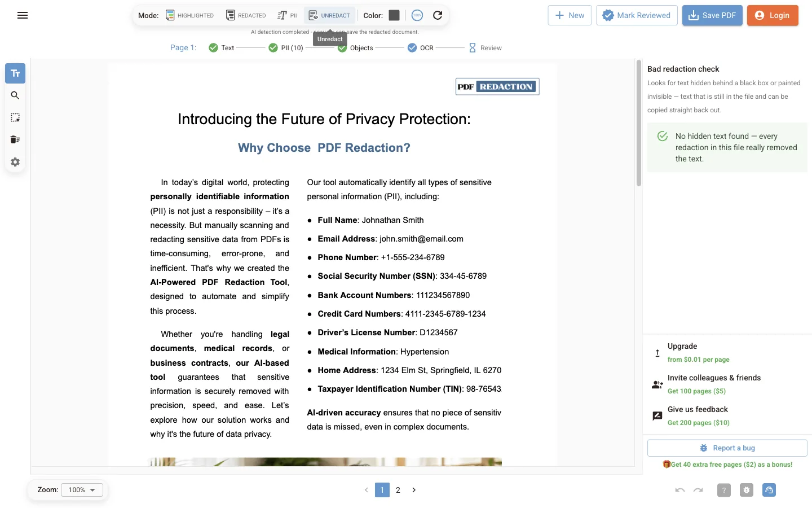Click the feedback chat icon

tap(657, 416)
